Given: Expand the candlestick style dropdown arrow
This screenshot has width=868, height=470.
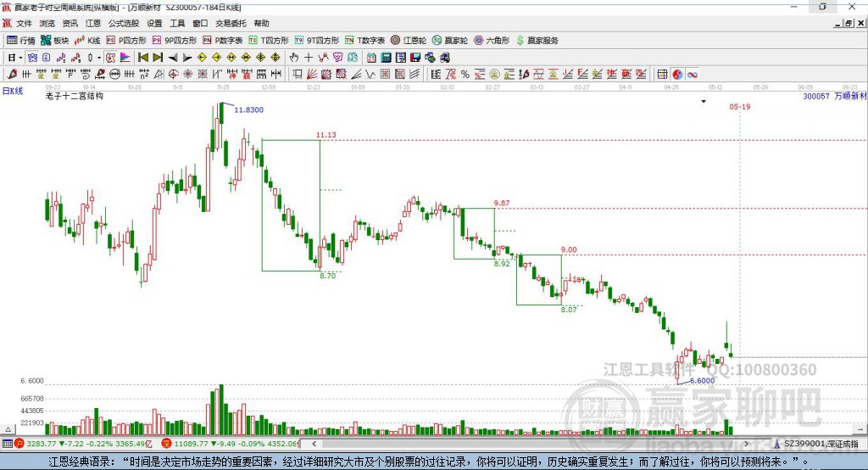Looking at the screenshot, I should [99, 58].
